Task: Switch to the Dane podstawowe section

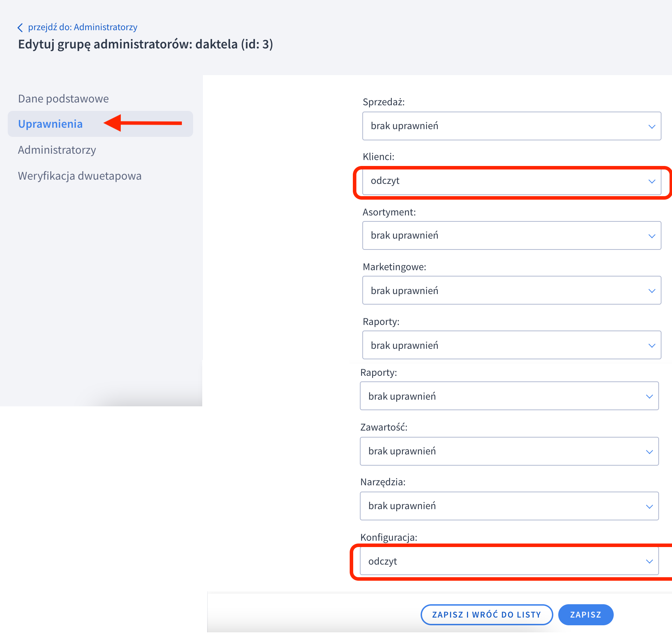Action: click(x=63, y=99)
